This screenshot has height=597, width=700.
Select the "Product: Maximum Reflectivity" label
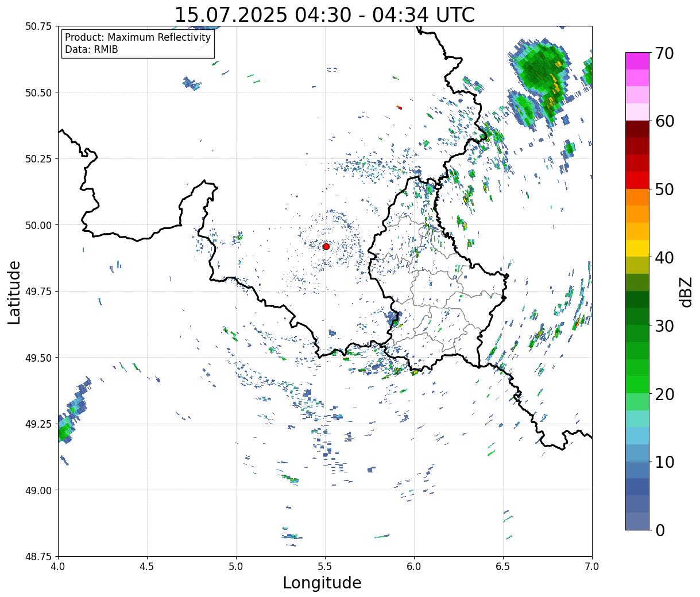pos(138,37)
